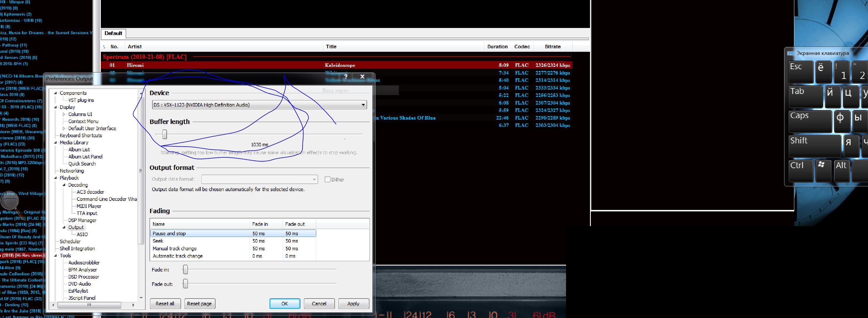Click the help question mark button
The width and height of the screenshot is (868, 318).
point(345,77)
